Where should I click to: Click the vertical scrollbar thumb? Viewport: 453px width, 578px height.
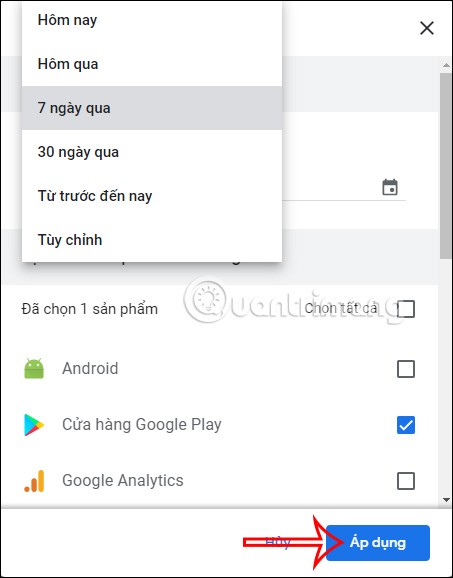coord(446,166)
